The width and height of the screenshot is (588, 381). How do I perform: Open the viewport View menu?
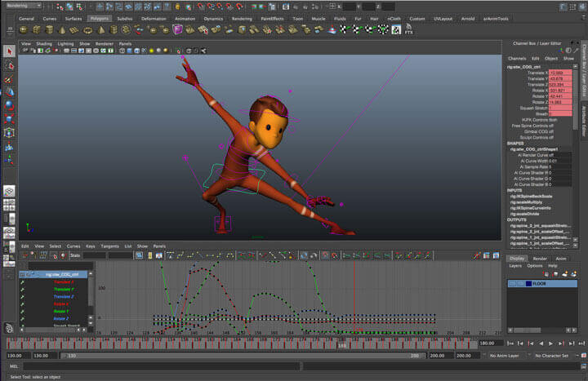(x=26, y=43)
